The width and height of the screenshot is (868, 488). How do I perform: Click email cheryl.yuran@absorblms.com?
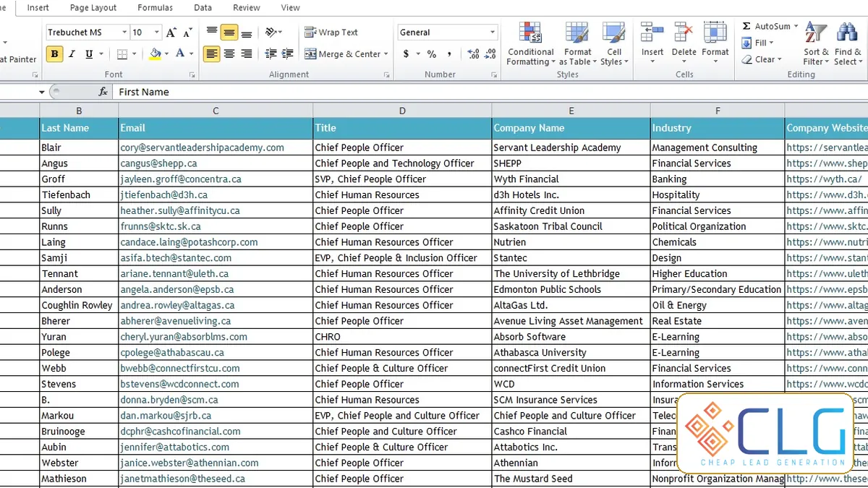click(x=184, y=337)
